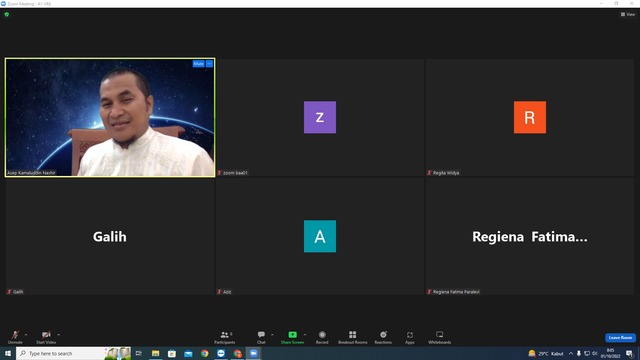The image size is (640, 360).
Task: Open the clock and date flyout
Action: (610, 353)
